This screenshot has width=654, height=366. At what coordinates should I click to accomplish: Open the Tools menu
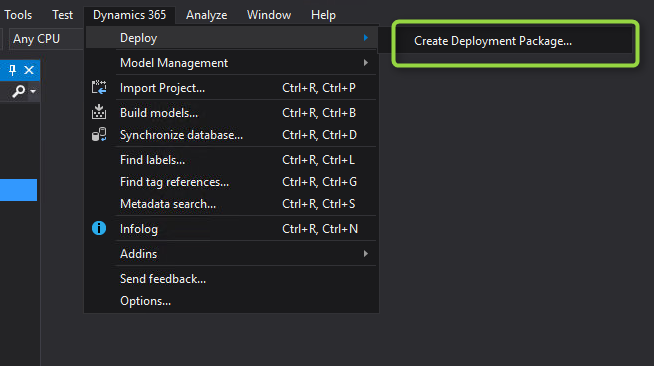point(18,15)
